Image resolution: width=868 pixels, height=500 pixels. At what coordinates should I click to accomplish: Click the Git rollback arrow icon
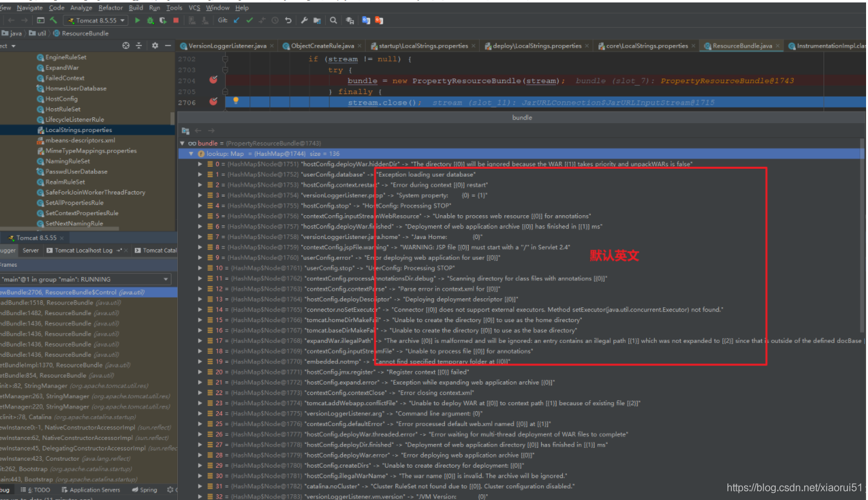coord(288,21)
